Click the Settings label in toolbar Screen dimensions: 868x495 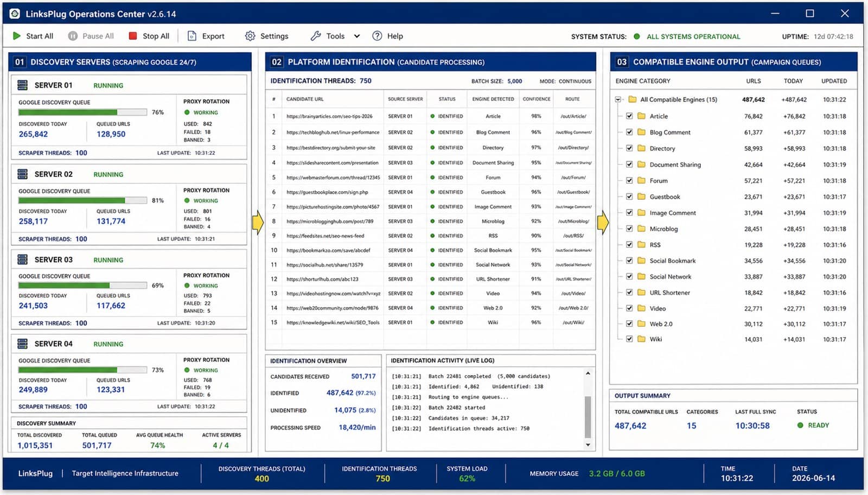point(274,36)
